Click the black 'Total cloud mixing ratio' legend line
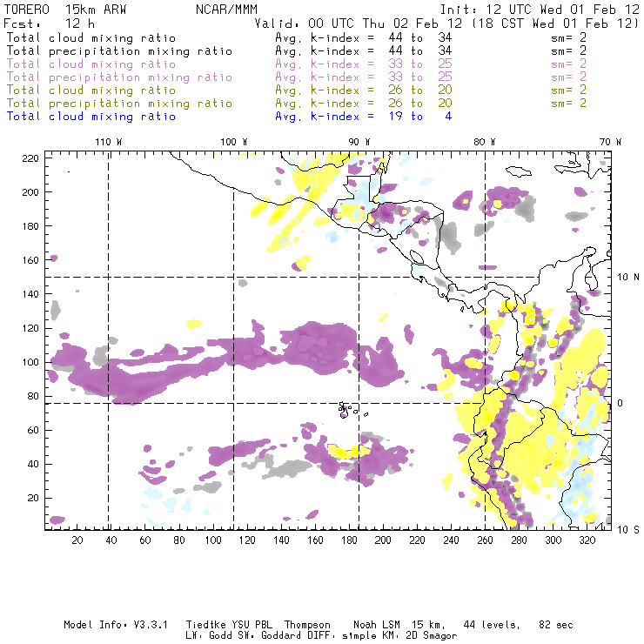The image size is (644, 644). click(x=91, y=37)
